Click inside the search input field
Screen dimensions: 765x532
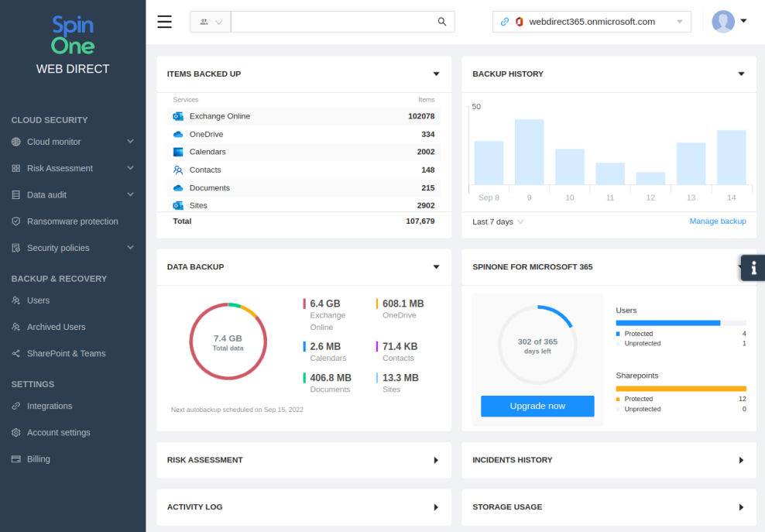tap(334, 22)
